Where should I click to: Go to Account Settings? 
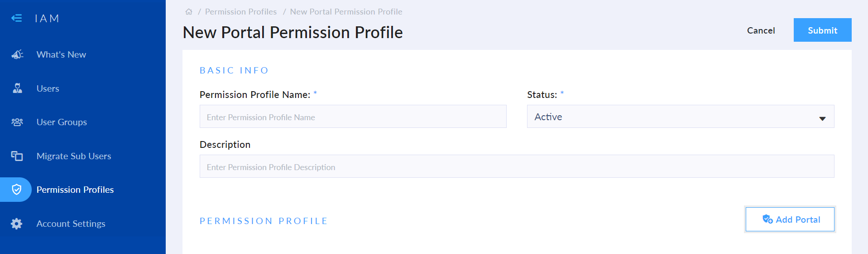71,224
